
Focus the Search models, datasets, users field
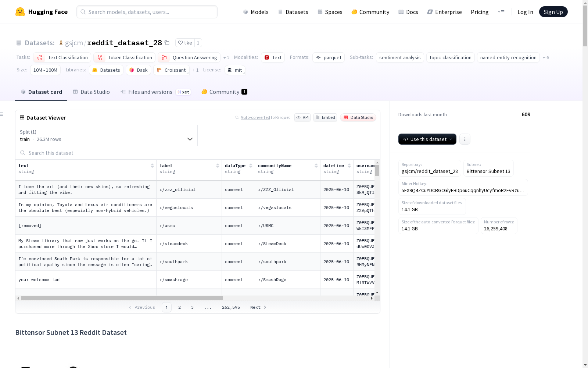147,12
